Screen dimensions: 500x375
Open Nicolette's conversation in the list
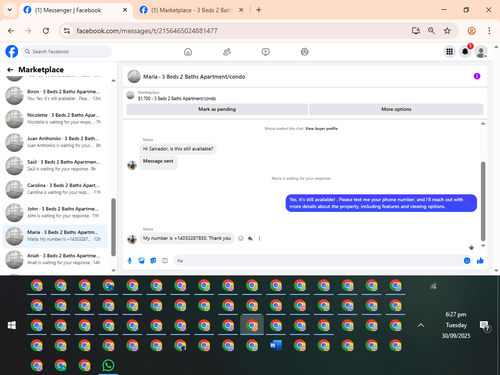[55, 119]
